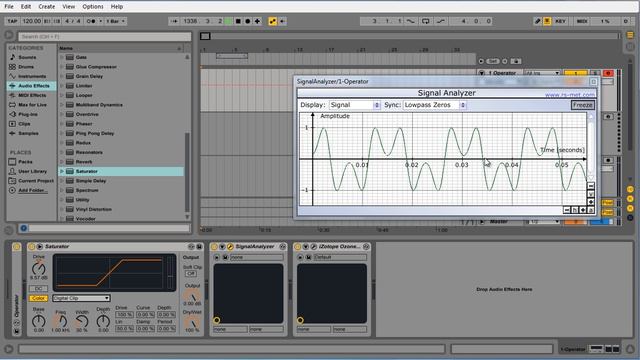The width and height of the screenshot is (640, 360).
Task: Toggle the metronome
Action: pyautogui.click(x=91, y=21)
